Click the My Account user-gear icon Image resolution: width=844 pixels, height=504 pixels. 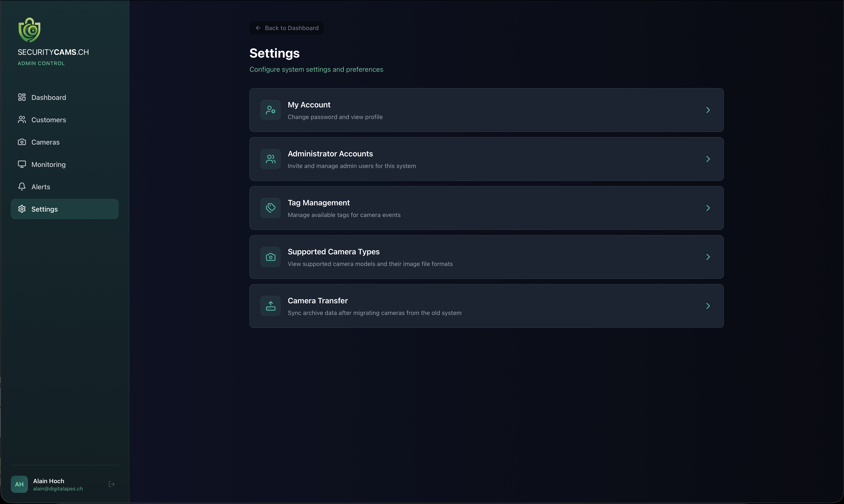270,110
